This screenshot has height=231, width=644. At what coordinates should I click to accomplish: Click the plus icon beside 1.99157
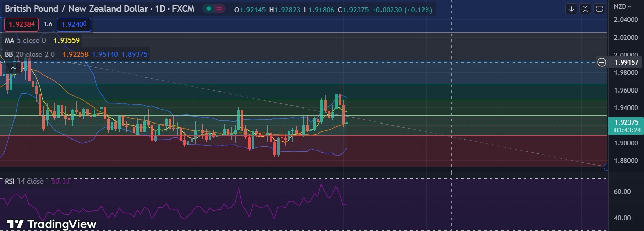coord(602,62)
